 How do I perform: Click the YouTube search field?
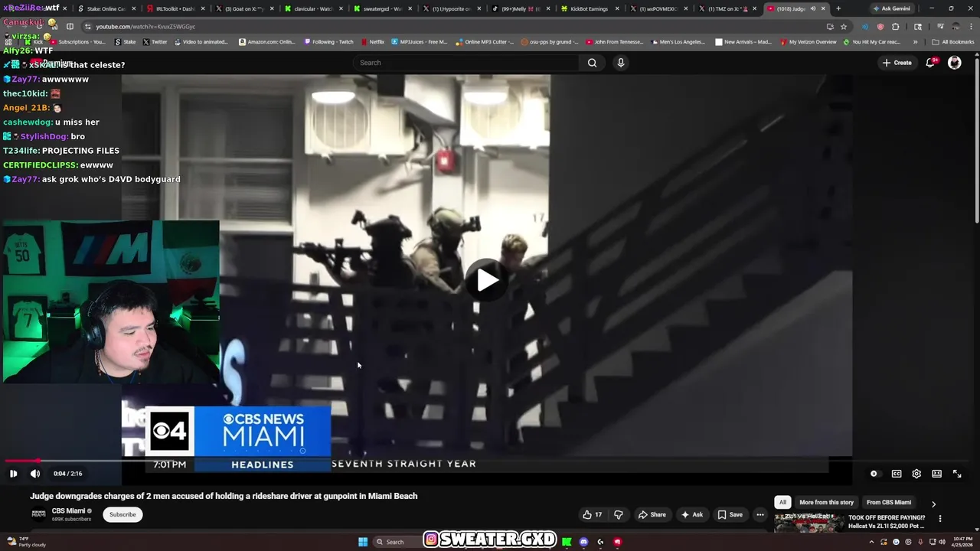point(465,63)
